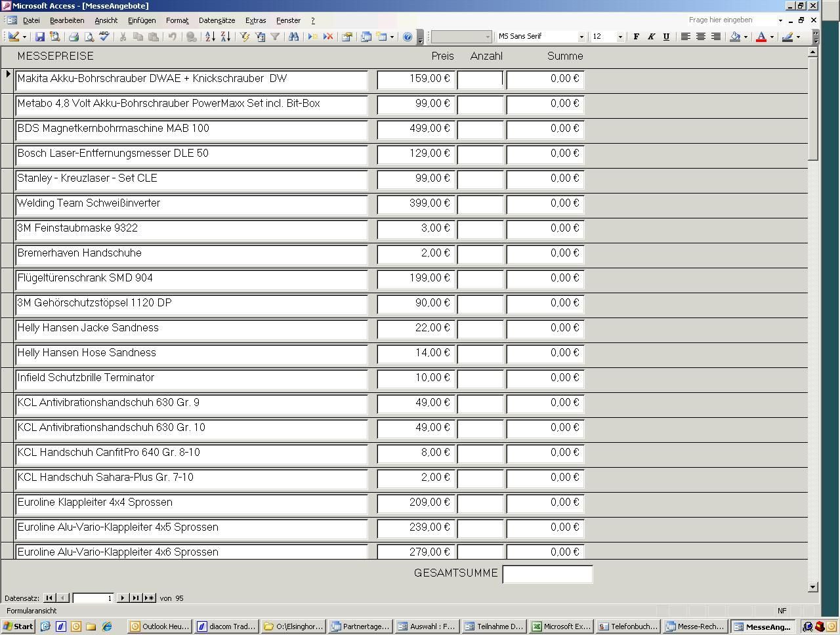The image size is (840, 635).
Task: Center align text
Action: 700,37
